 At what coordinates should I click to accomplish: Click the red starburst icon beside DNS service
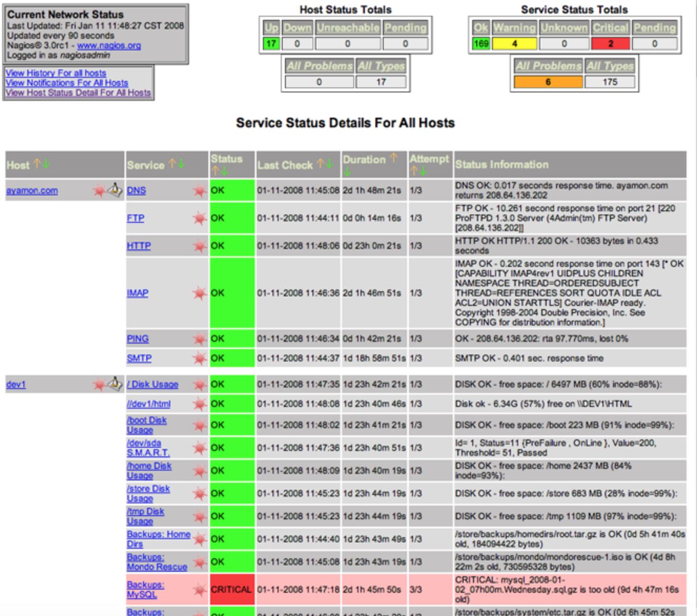tap(199, 190)
